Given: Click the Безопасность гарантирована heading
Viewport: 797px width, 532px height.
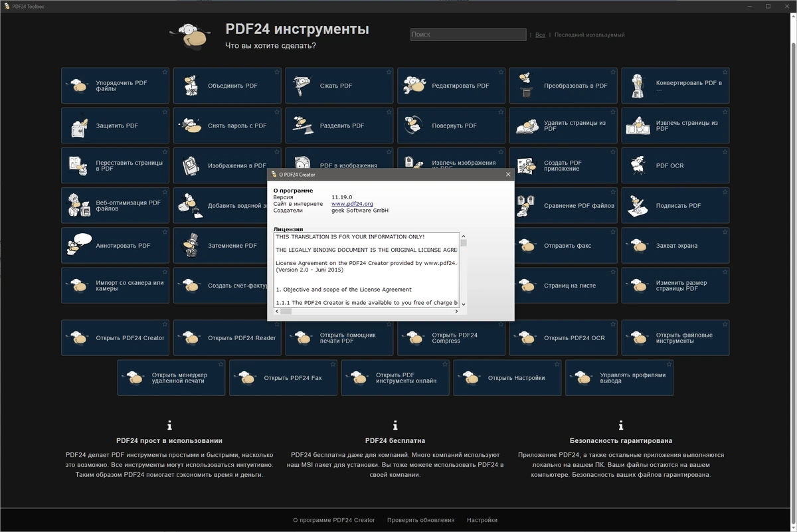Looking at the screenshot, I should tap(621, 440).
